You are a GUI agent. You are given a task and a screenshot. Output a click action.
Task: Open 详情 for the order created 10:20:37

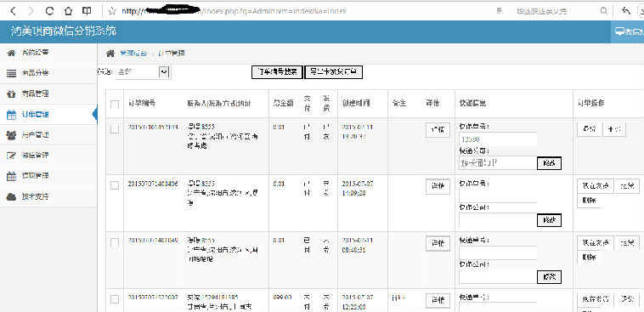click(438, 129)
